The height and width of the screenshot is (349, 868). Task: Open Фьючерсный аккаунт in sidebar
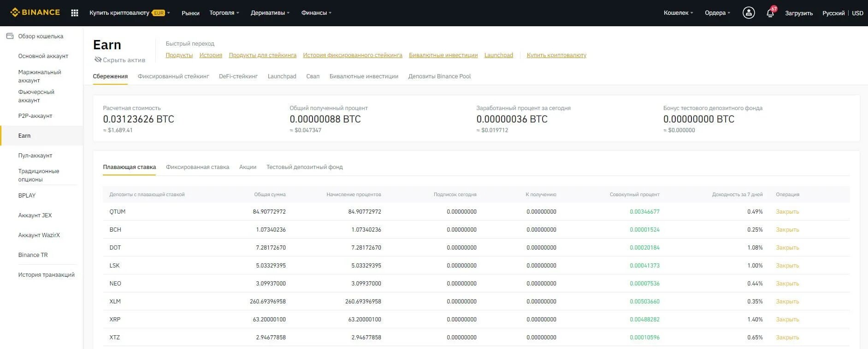point(36,96)
